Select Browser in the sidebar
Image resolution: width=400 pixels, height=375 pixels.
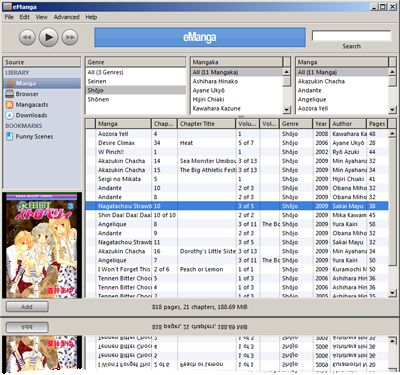pos(42,94)
